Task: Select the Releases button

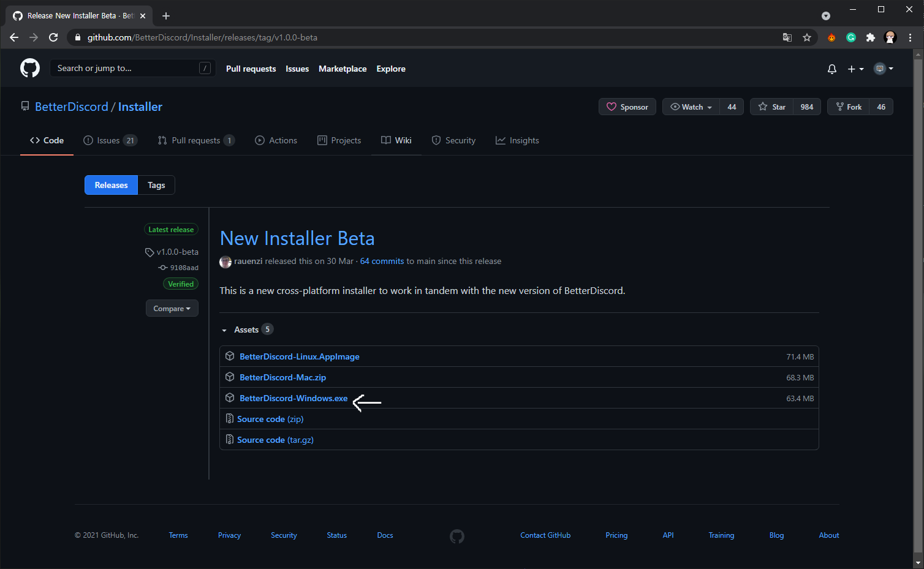Action: coord(112,185)
